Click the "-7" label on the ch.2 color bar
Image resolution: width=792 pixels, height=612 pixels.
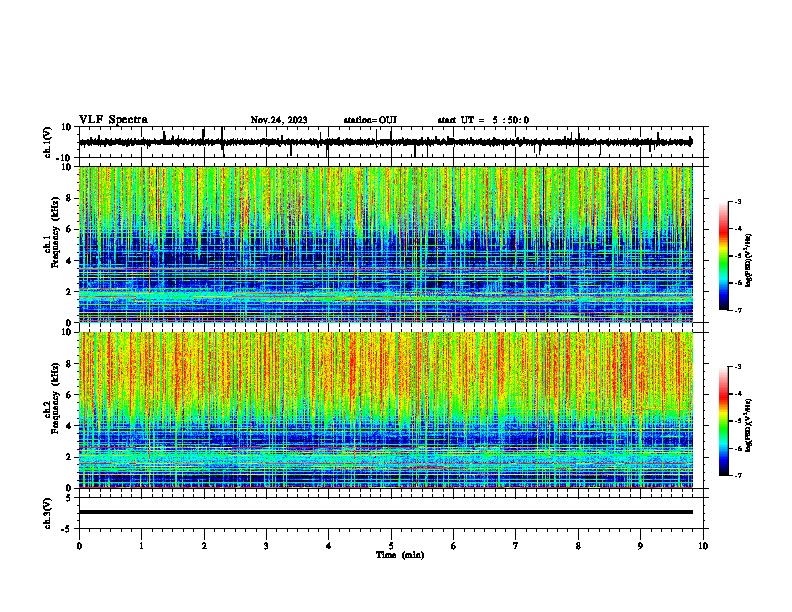pyautogui.click(x=737, y=476)
